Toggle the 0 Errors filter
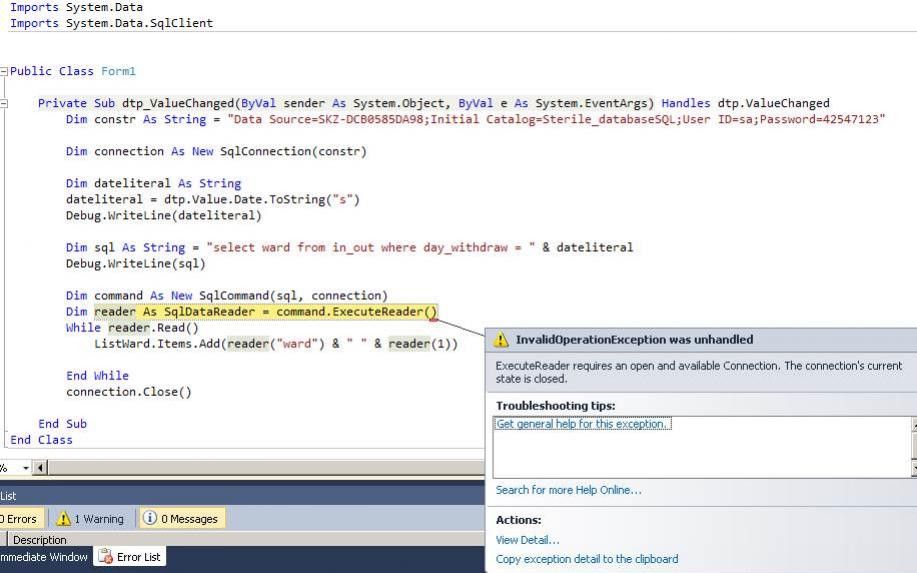 pos(20,519)
